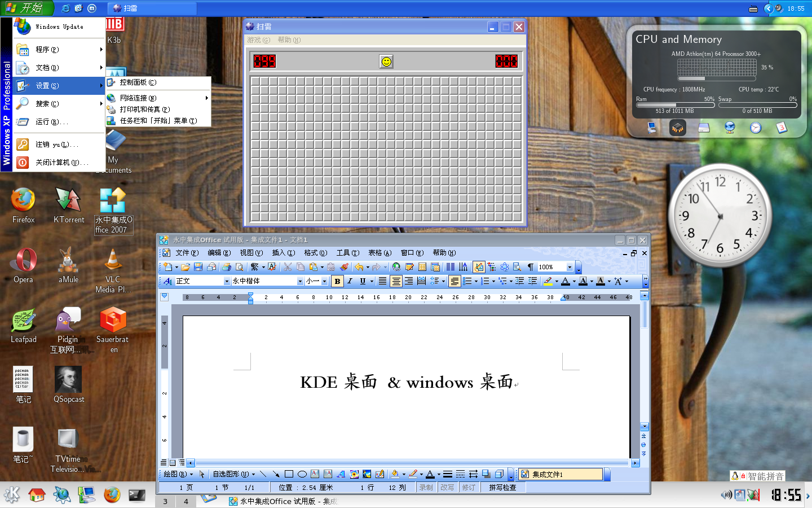Open the Pidgin desktop icon
812x508 pixels.
click(x=68, y=330)
